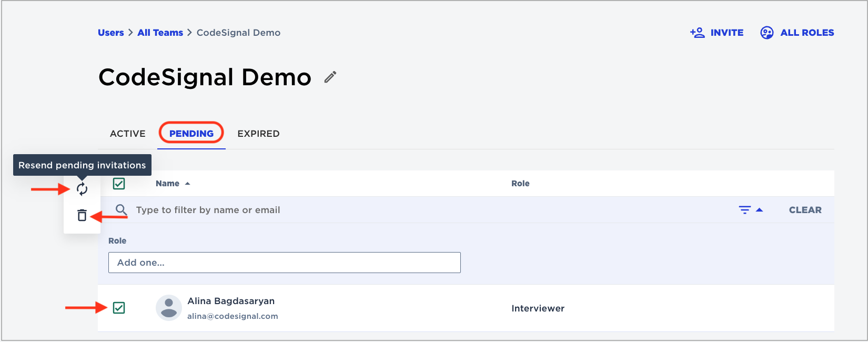Sort by the Name column header
Image resolution: width=868 pixels, height=342 pixels.
click(173, 184)
